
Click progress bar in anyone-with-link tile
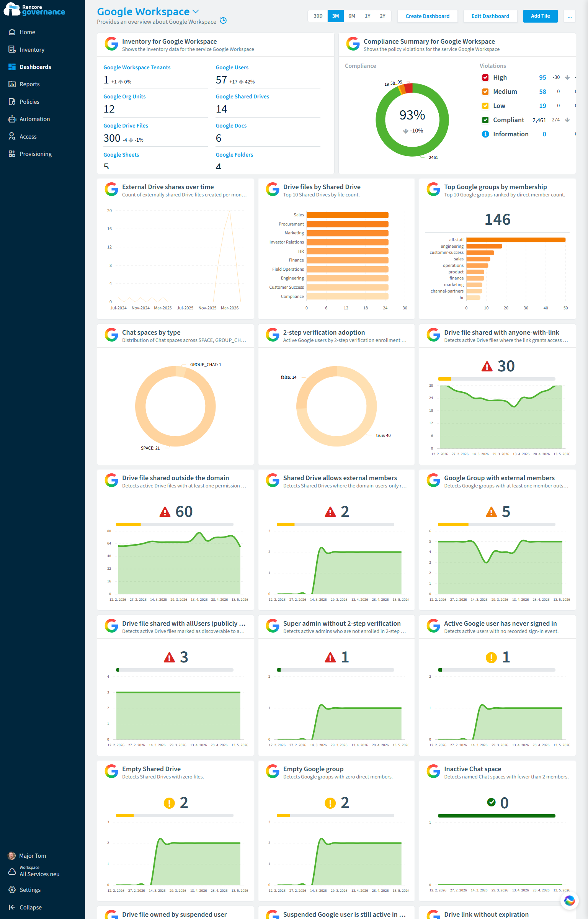click(497, 379)
